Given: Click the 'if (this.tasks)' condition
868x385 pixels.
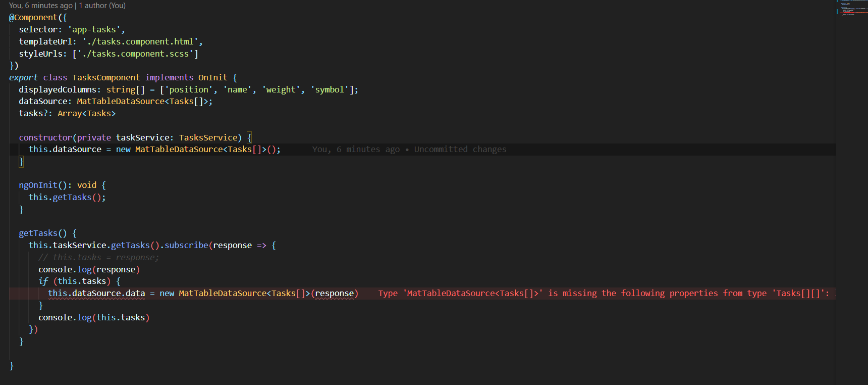Looking at the screenshot, I should point(75,281).
